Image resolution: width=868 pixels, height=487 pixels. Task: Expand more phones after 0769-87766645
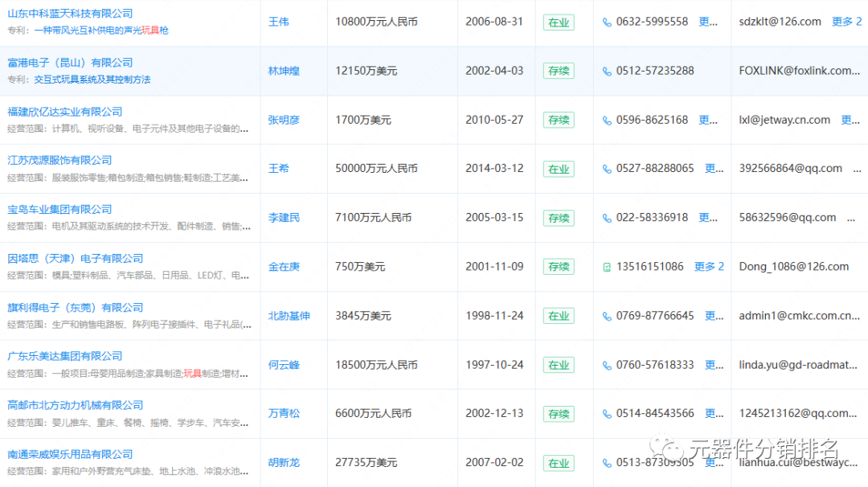tap(714, 316)
